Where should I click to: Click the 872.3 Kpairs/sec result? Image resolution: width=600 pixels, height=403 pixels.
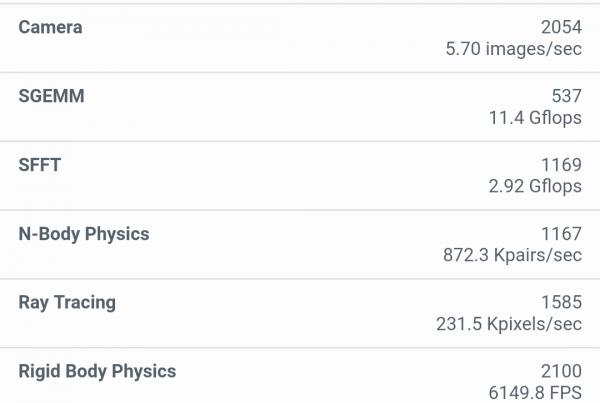click(512, 255)
